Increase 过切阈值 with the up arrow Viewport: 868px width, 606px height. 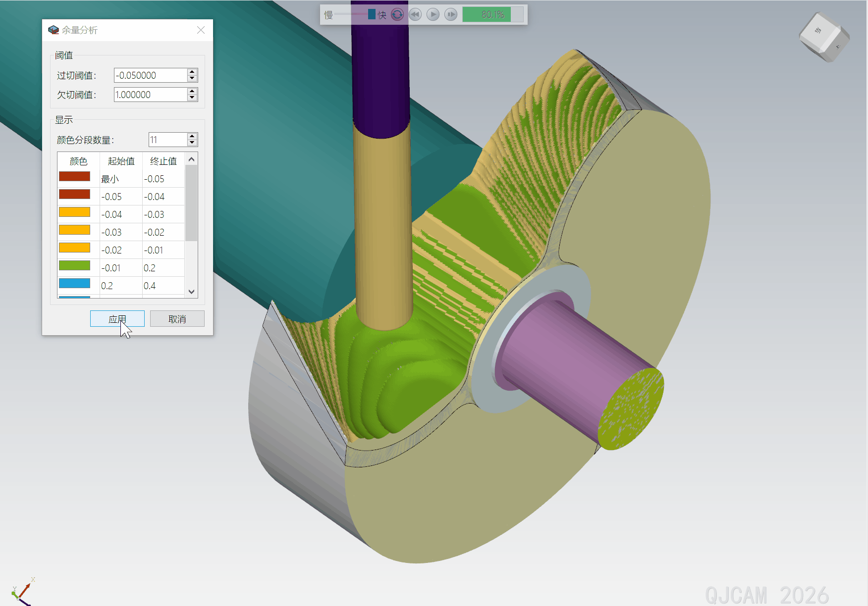(x=192, y=72)
